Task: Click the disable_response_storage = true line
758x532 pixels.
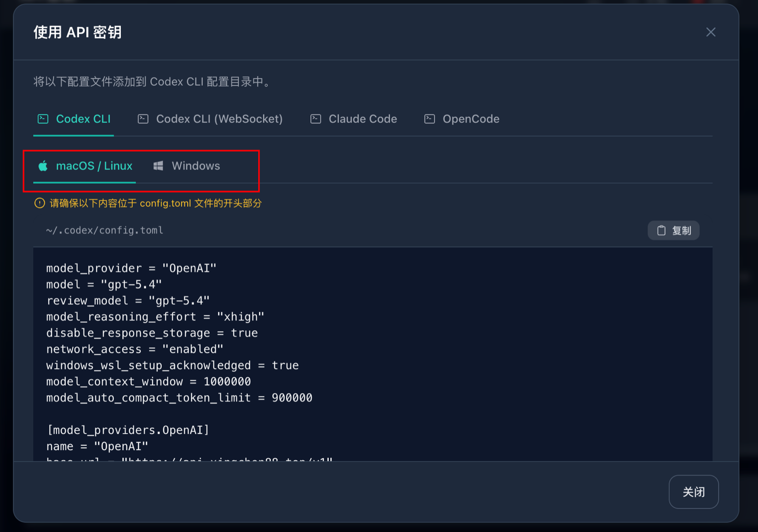Action: (152, 333)
